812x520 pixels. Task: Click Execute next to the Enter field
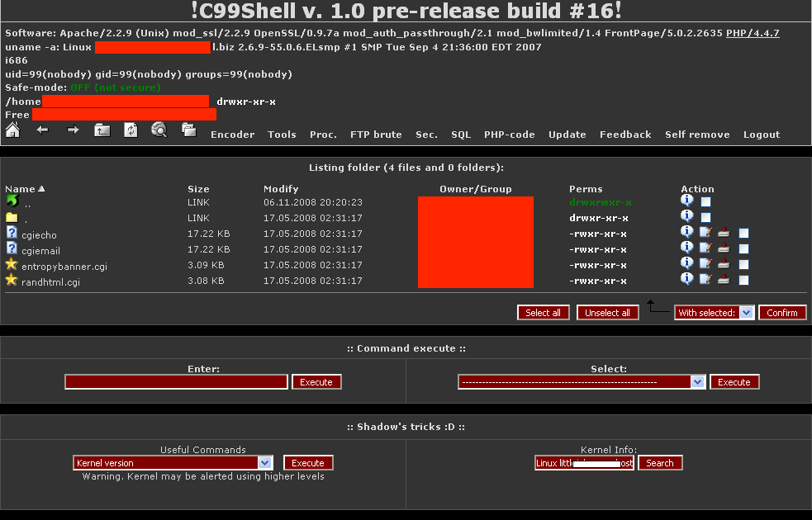coord(316,382)
